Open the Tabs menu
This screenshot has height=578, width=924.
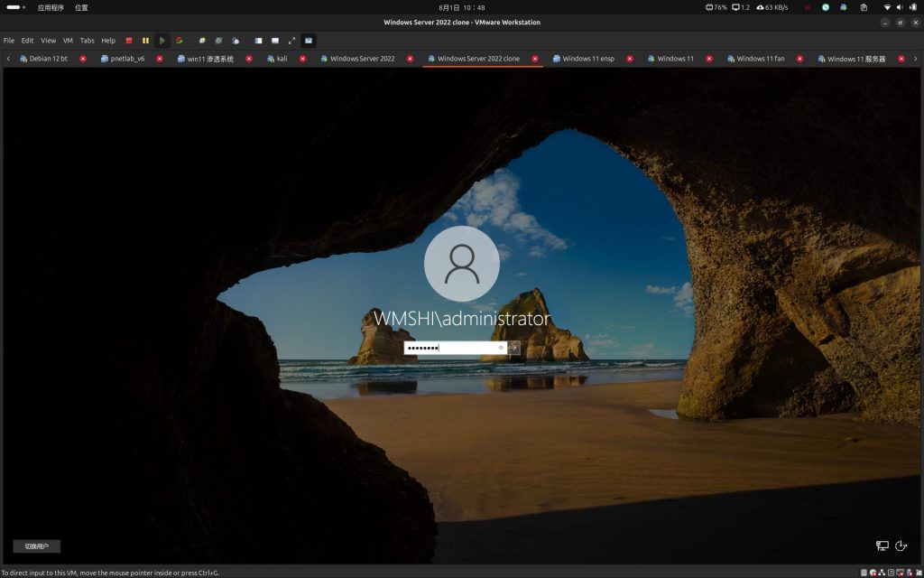point(87,41)
